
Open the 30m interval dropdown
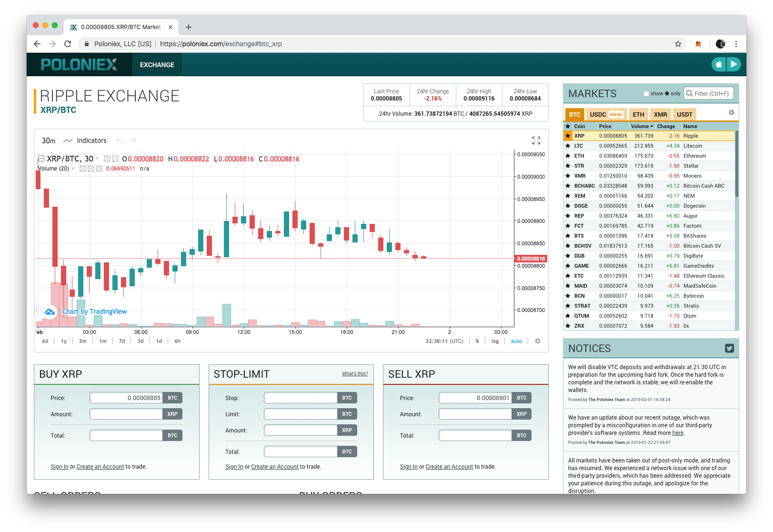pos(49,141)
